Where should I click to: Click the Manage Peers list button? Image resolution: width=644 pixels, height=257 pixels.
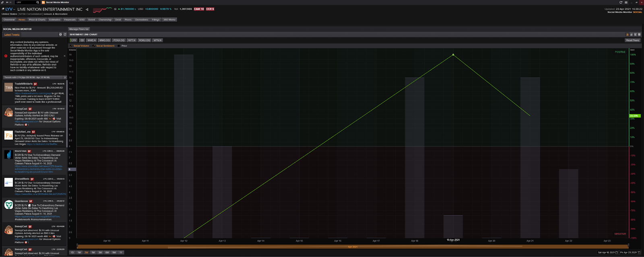tap(79, 29)
